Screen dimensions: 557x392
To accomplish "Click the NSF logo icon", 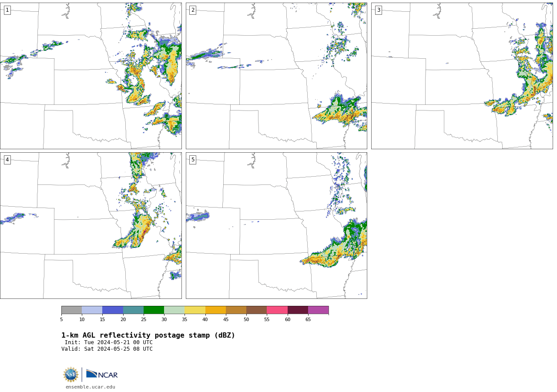I will point(71,375).
